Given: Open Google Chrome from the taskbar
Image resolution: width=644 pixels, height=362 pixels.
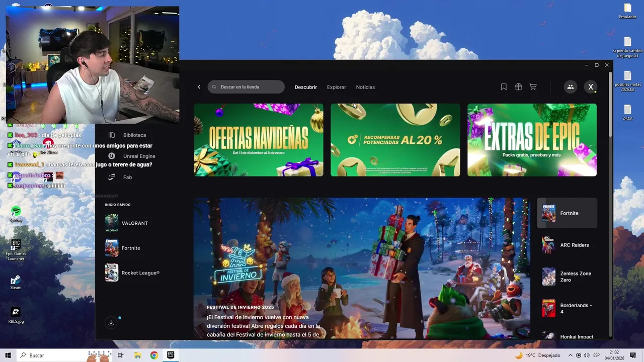Looking at the screenshot, I should click(154, 355).
